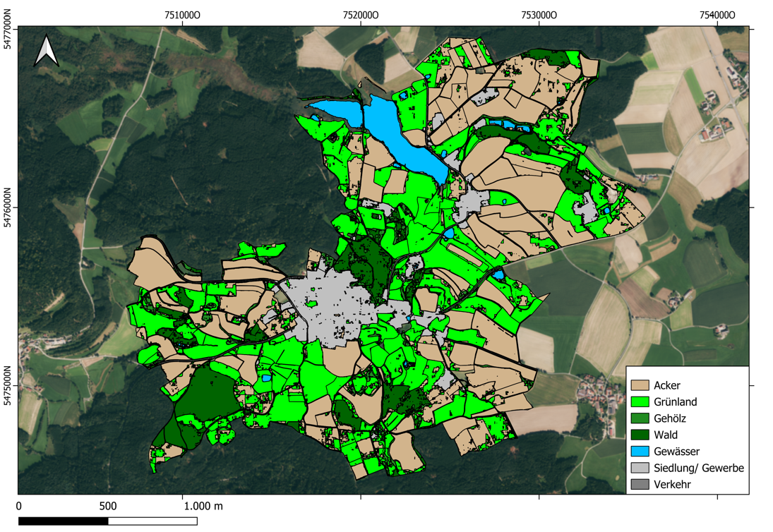Click the Gewässer legend label text
Image resolution: width=773 pixels, height=532 pixels.
[x=677, y=452]
